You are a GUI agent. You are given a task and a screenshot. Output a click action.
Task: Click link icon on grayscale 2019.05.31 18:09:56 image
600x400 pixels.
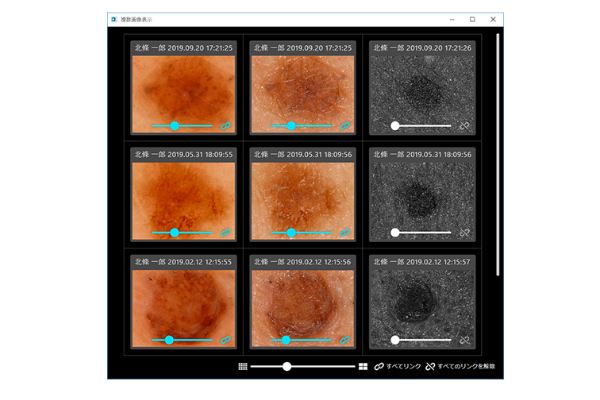click(464, 233)
